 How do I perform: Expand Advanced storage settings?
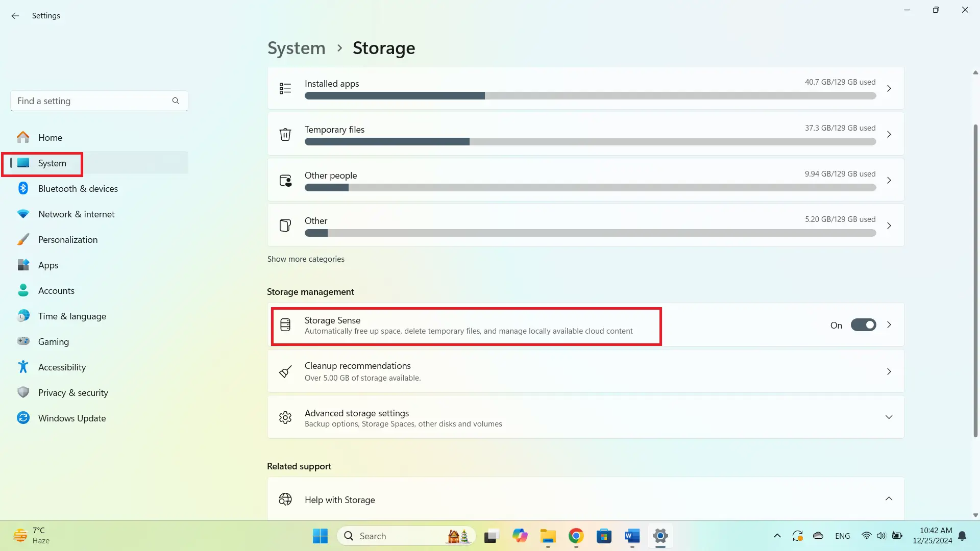coord(889,417)
